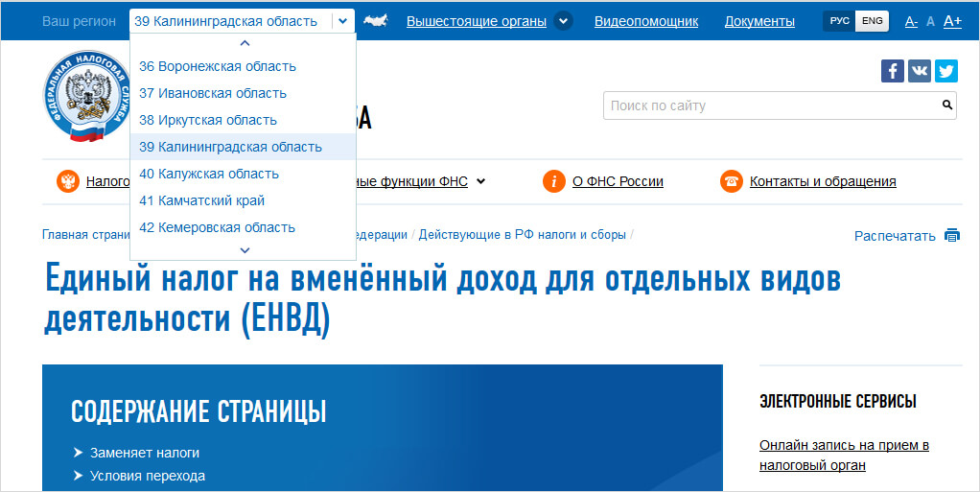
Task: Reset font size with middle A
Action: point(931,21)
